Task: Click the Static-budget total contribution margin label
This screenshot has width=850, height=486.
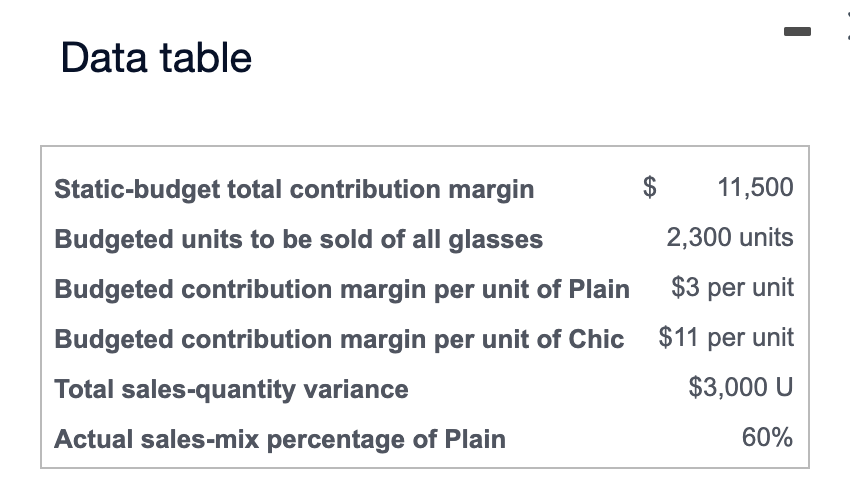Action: pyautogui.click(x=294, y=190)
